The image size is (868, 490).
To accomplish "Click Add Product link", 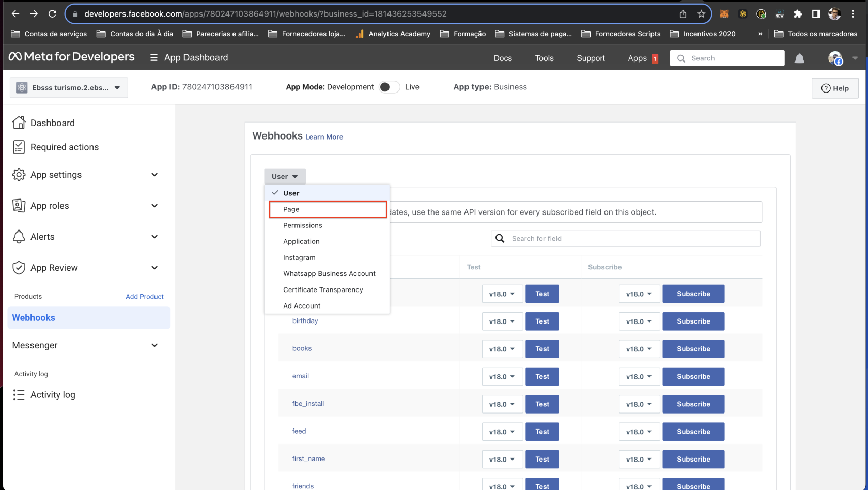I will pos(145,297).
